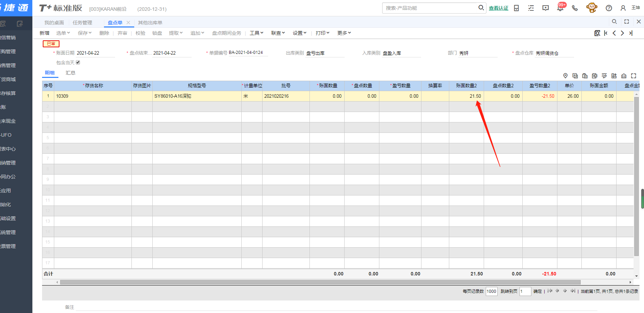Open notifications bell showing 99+
644x313 pixels.
click(x=560, y=8)
